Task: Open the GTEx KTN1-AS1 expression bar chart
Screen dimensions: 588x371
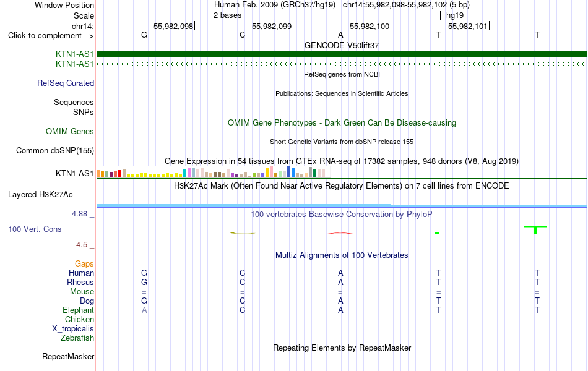Action: point(213,172)
